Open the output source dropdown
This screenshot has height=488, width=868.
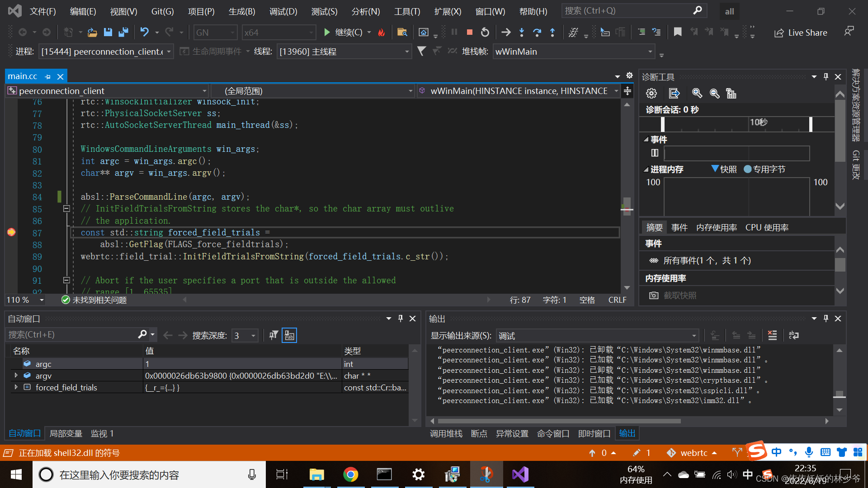click(x=693, y=336)
